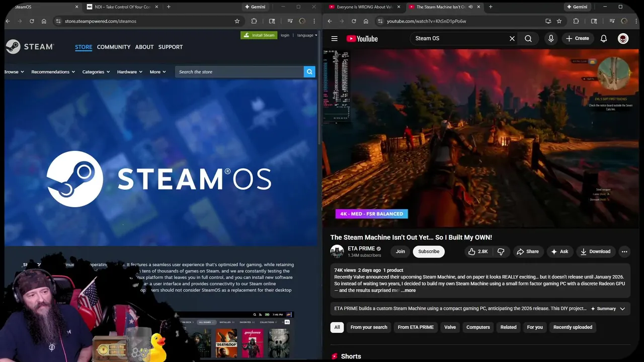This screenshot has height=362, width=644.
Task: Select the Recently uploaded chip
Action: click(x=573, y=327)
